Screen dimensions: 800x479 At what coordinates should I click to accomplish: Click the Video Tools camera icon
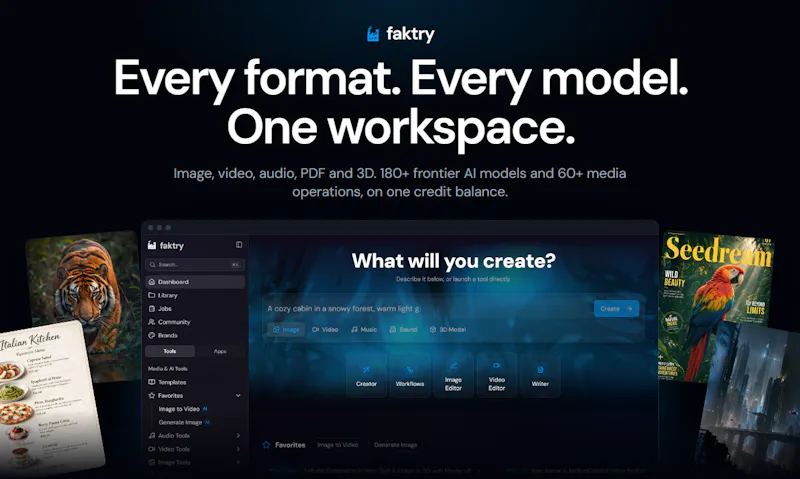[152, 449]
